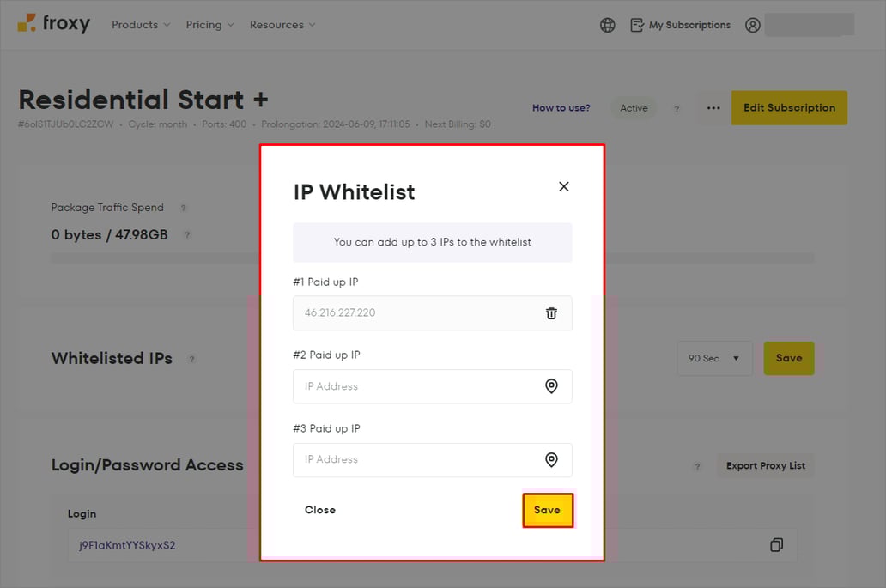Screen dimensions: 886x588
Task: Copy the login value with the copy icon
Action: [x=776, y=545]
